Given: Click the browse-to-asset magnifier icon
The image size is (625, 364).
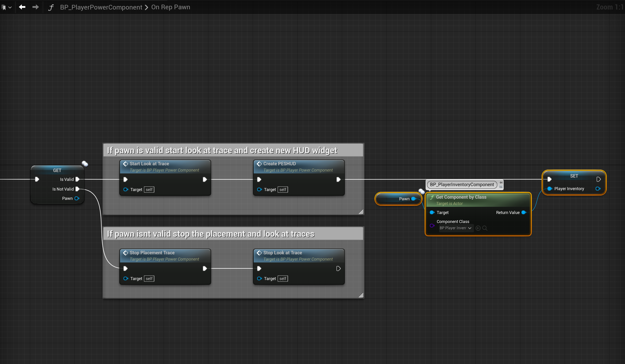Looking at the screenshot, I should click(x=485, y=228).
